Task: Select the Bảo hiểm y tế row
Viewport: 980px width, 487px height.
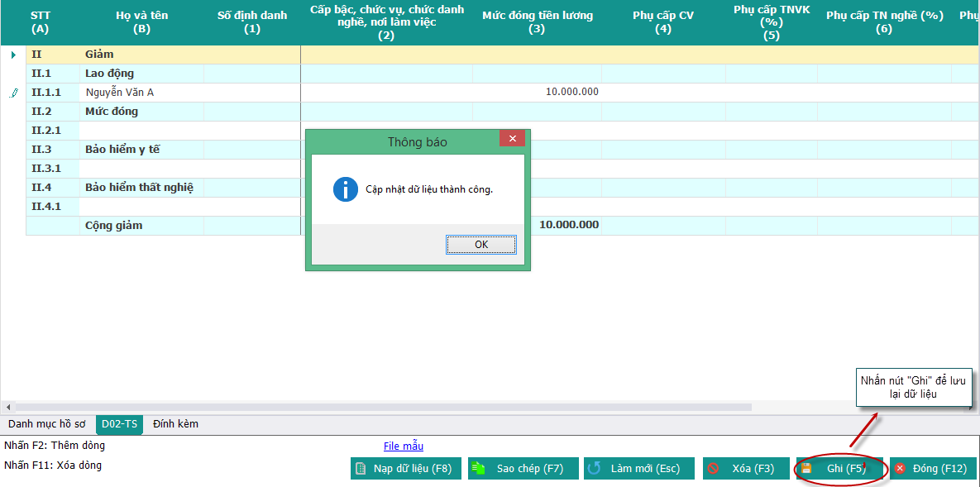Action: [503, 150]
